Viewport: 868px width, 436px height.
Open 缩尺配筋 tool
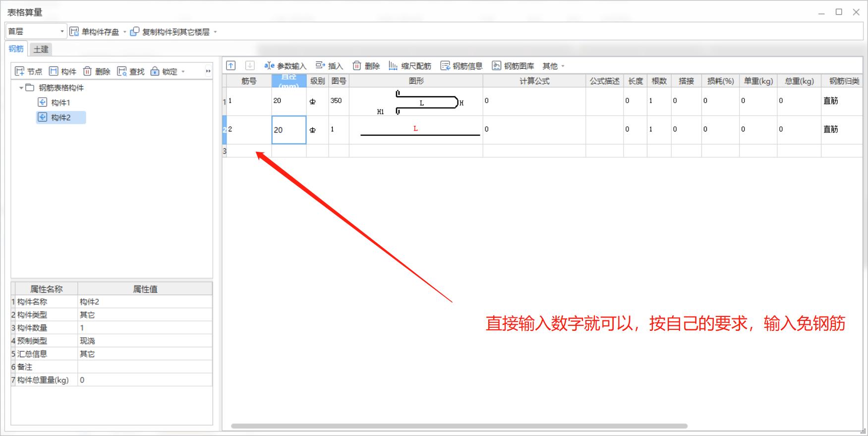point(410,66)
